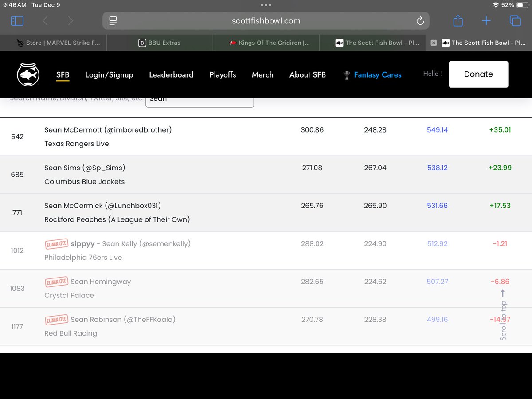Open Sean Hemingway entry
The image size is (532, 399).
[x=101, y=282]
